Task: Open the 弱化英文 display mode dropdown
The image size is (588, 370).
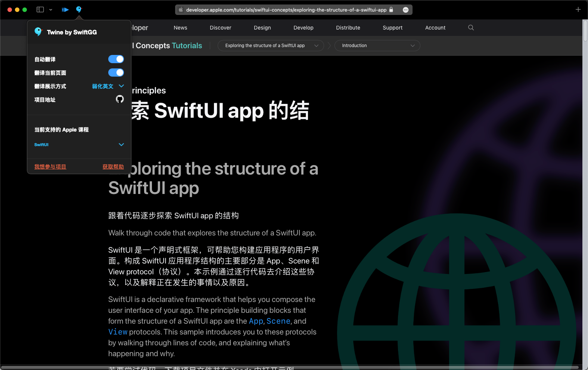Action: coord(108,86)
